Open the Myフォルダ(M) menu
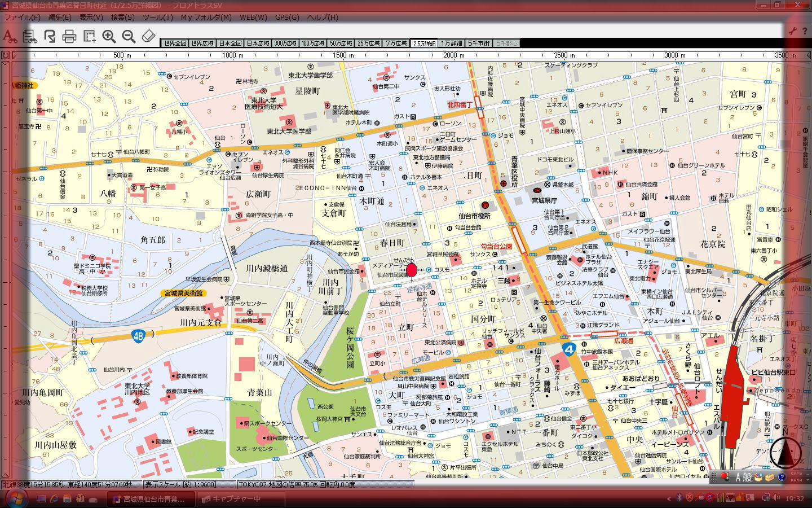The width and height of the screenshot is (812, 508). coord(206,17)
